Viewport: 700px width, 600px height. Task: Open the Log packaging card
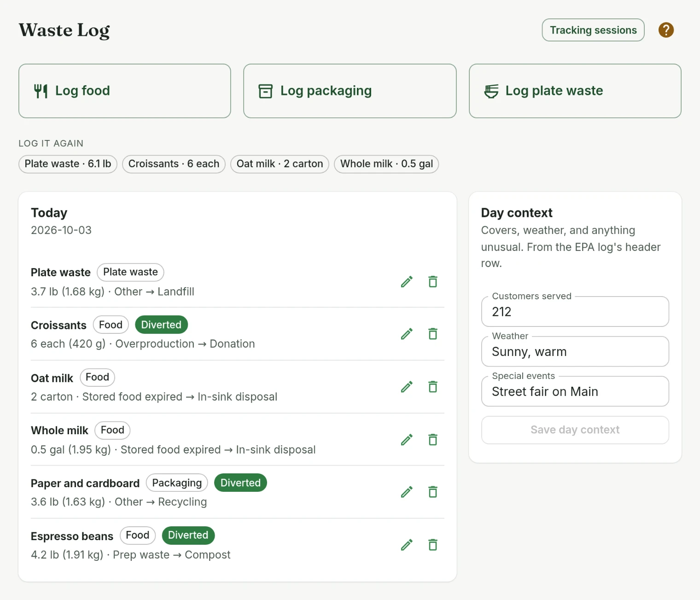click(350, 91)
